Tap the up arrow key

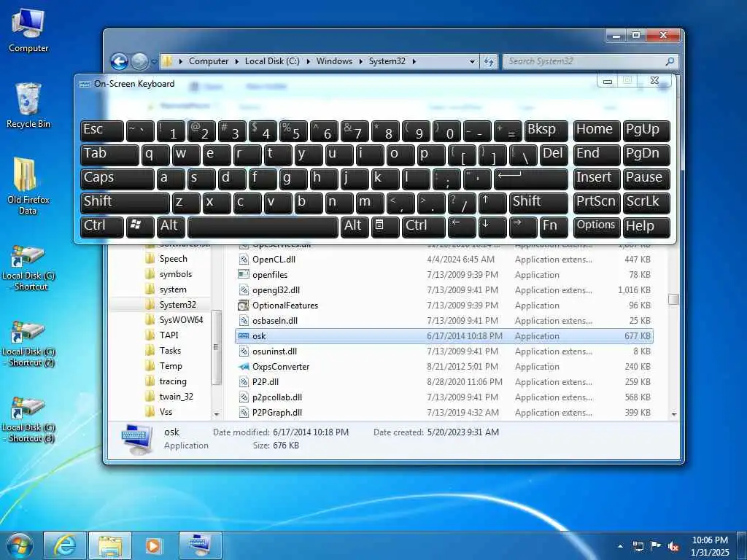pos(492,203)
